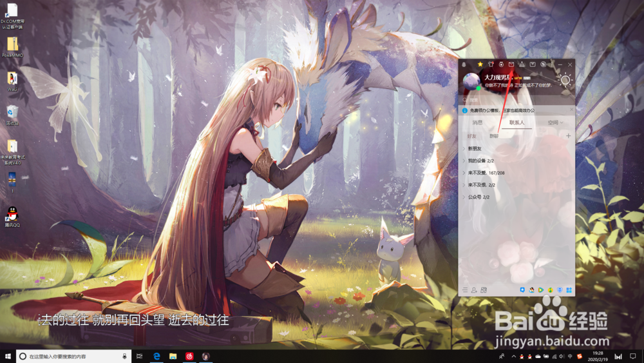Viewport: 644px width, 363px height.
Task: Open Task View on the taskbar
Action: click(x=139, y=356)
